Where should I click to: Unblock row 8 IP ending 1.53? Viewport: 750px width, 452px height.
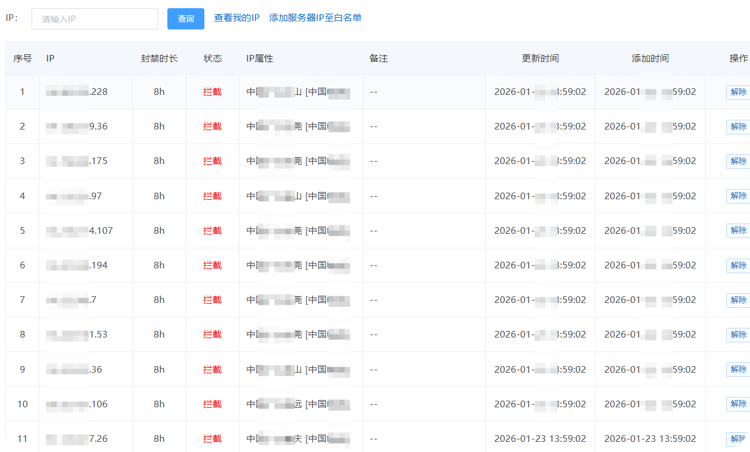(737, 335)
